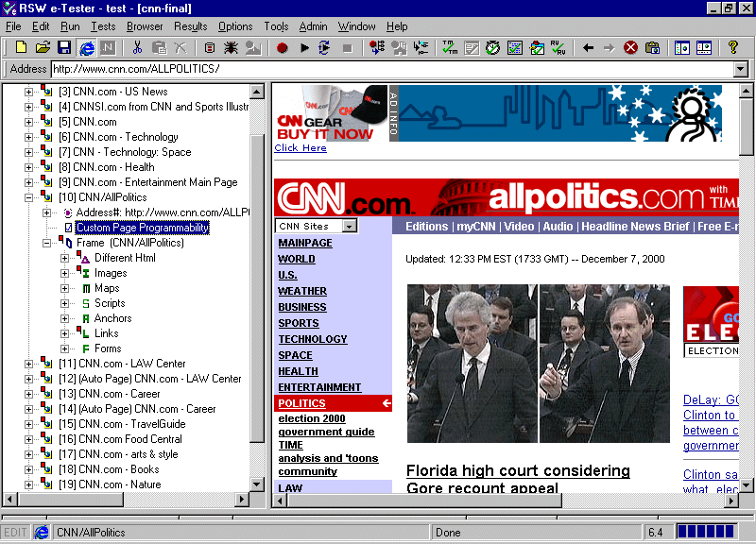Click the yellow question mark help icon

pyautogui.click(x=732, y=47)
